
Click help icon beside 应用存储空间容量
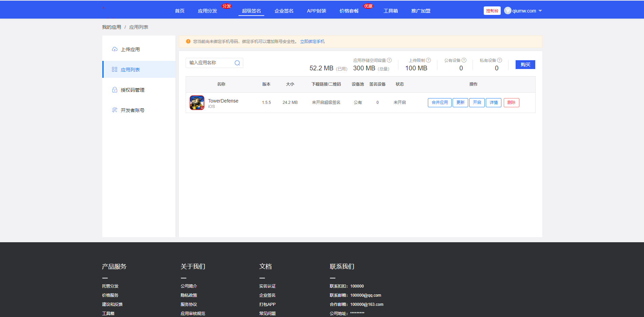(389, 60)
